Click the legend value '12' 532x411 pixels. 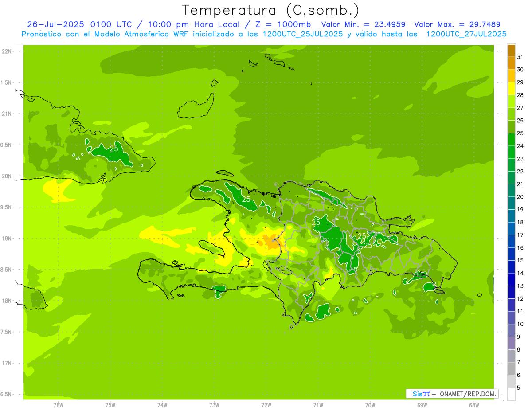[520, 299]
